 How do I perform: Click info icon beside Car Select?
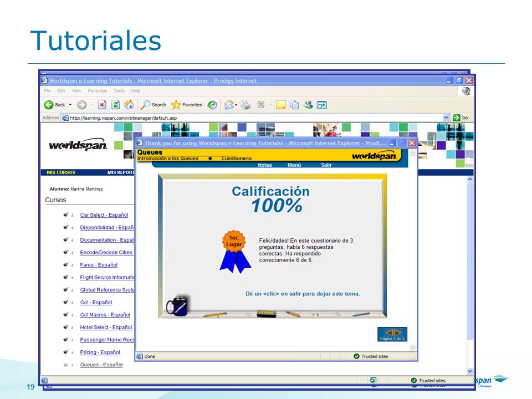coord(72,215)
